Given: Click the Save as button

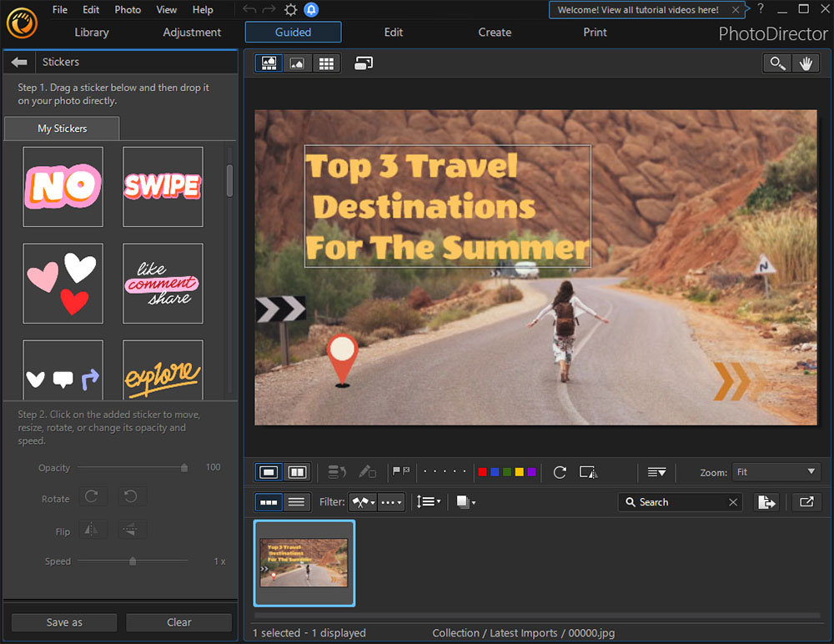Looking at the screenshot, I should pos(63,621).
